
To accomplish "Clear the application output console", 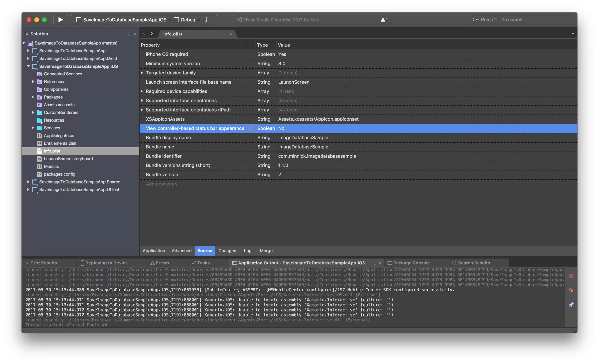I will click(x=571, y=290).
